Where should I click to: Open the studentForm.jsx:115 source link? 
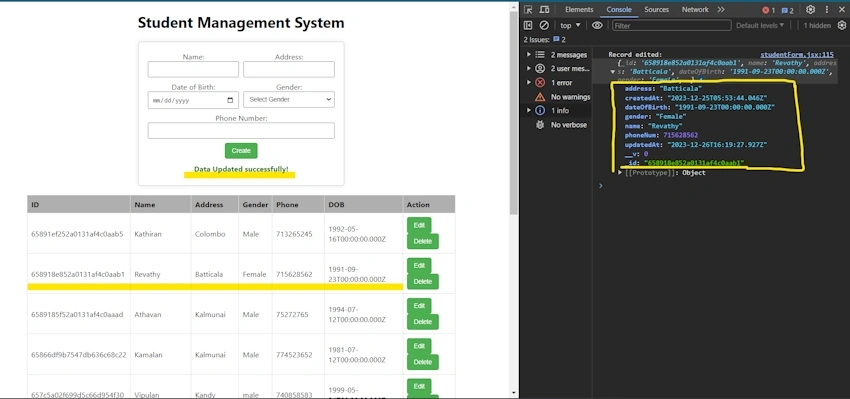click(797, 55)
